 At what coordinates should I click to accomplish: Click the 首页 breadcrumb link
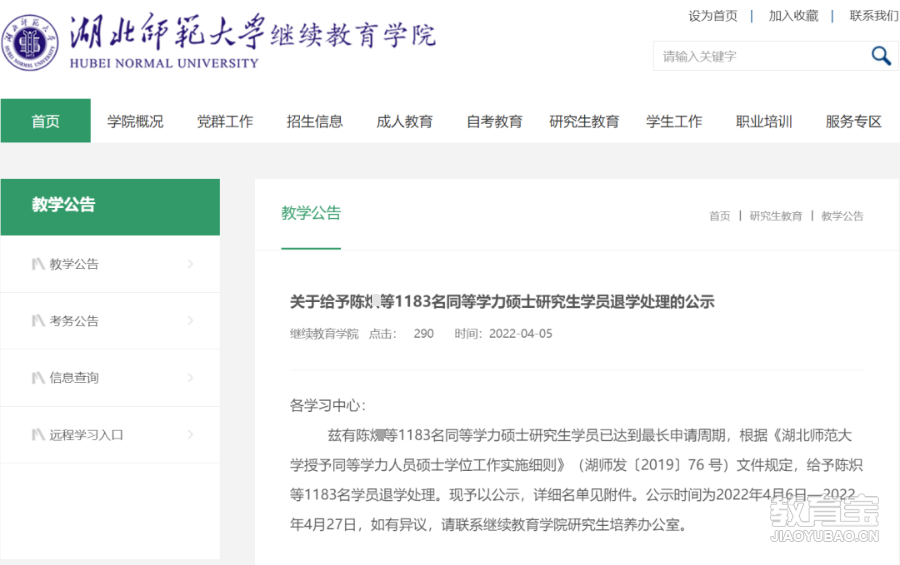click(x=720, y=216)
